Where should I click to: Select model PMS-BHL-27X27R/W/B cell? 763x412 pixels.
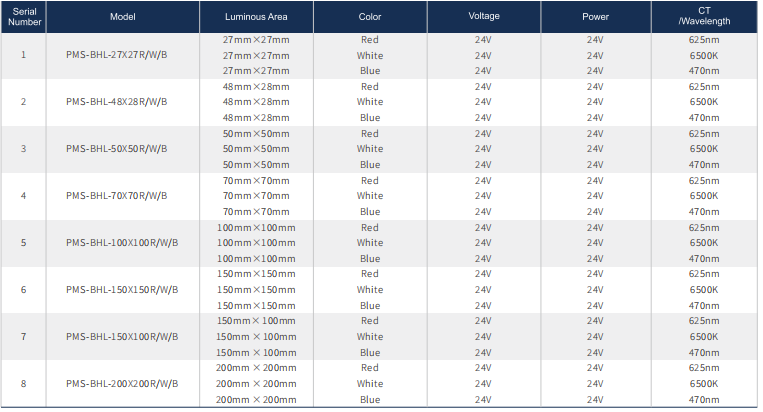(x=117, y=54)
